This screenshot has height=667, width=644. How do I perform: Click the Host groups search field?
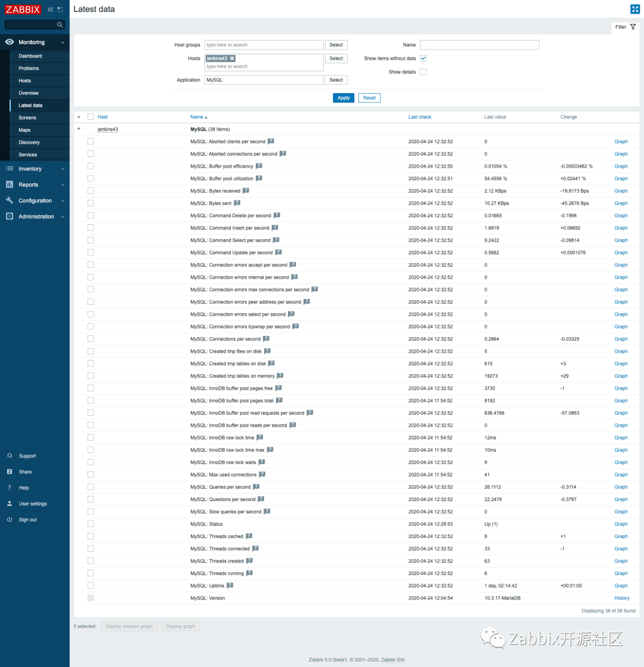click(x=264, y=45)
